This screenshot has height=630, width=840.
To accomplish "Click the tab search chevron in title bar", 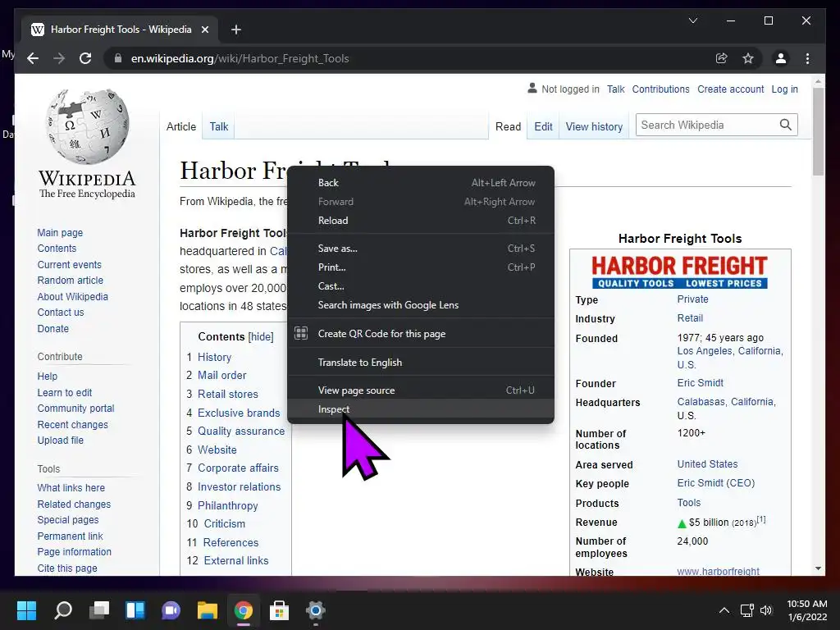I will (692, 21).
